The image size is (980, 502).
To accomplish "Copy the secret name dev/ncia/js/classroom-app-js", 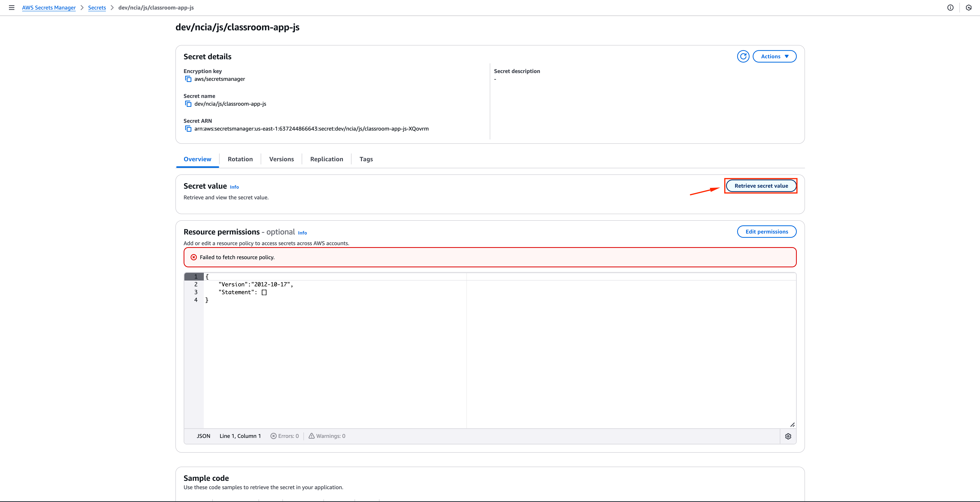I will (x=188, y=104).
